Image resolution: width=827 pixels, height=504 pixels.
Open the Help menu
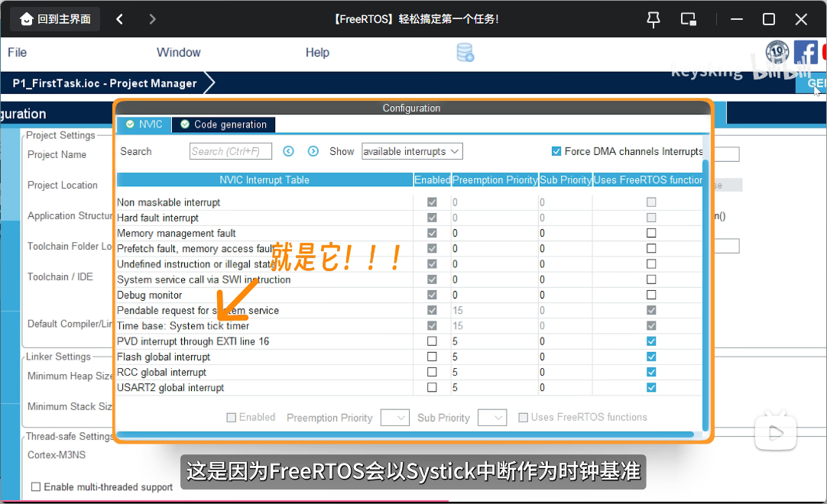(x=317, y=52)
